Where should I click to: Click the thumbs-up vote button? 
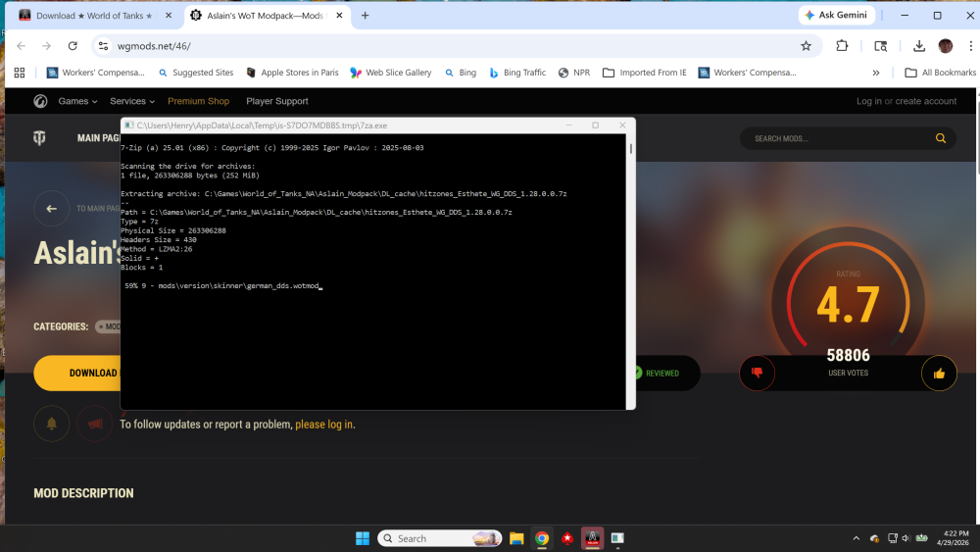tap(939, 374)
